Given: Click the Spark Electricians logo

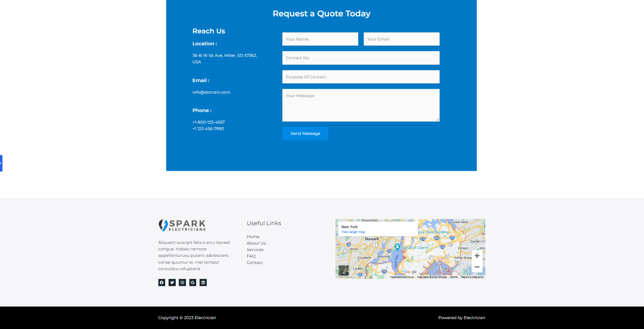Looking at the screenshot, I should (x=182, y=225).
